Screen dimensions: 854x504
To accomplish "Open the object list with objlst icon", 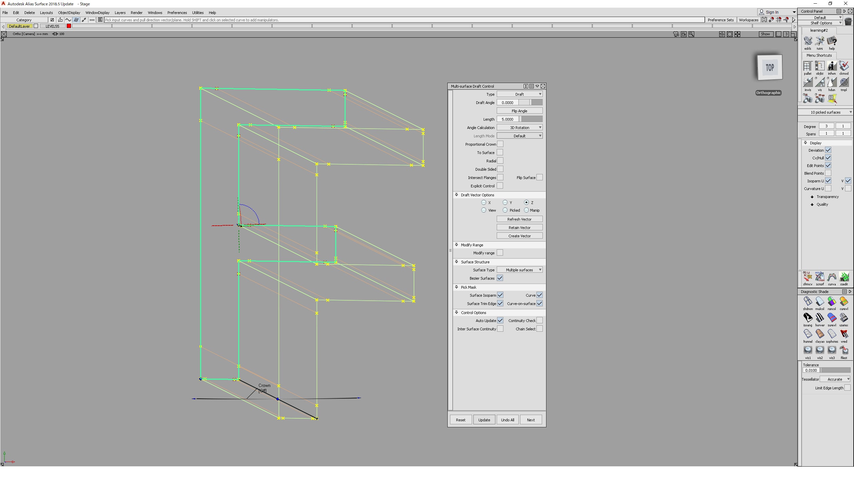I will (819, 66).
